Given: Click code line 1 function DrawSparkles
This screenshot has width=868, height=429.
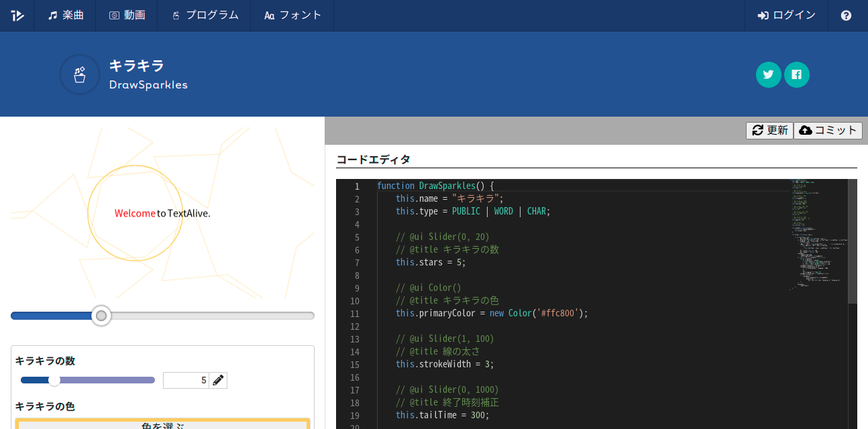Looking at the screenshot, I should [x=435, y=186].
